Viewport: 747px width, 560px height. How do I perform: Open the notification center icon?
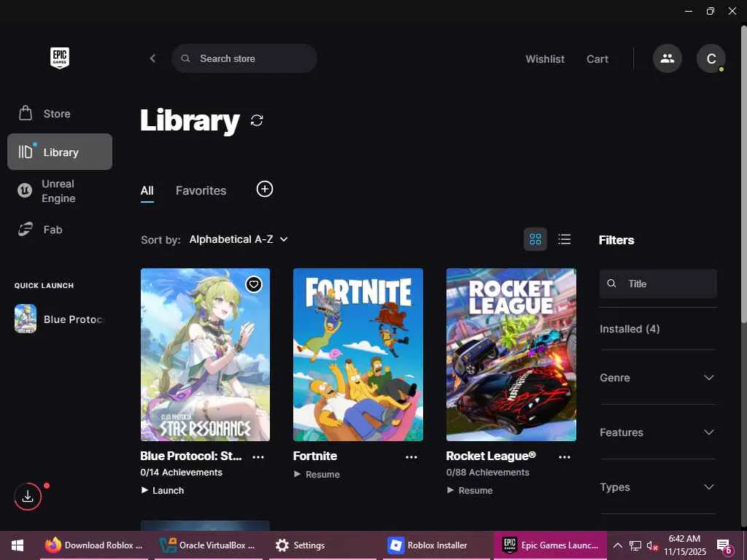724,547
